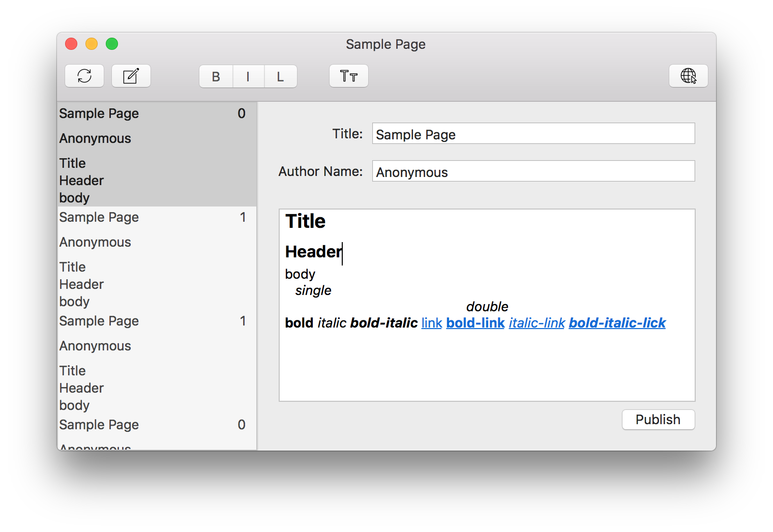Click the Publish button
773x532 pixels.
(658, 420)
